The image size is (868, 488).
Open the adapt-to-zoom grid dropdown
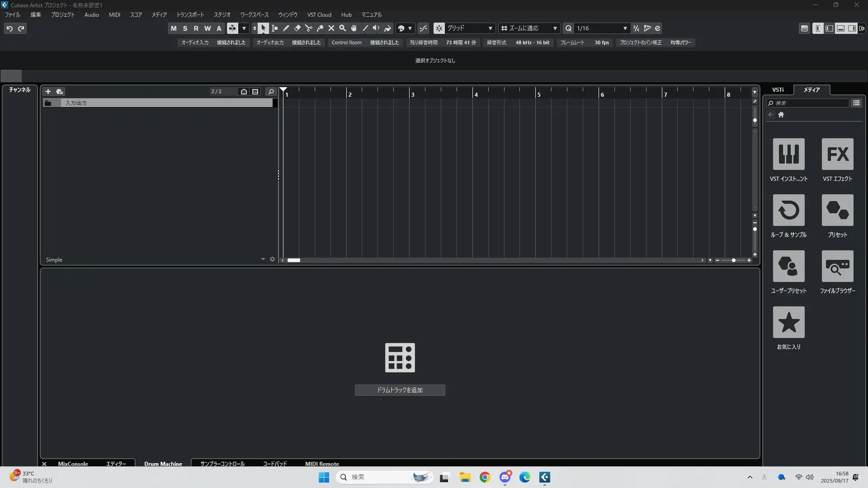[x=529, y=28]
